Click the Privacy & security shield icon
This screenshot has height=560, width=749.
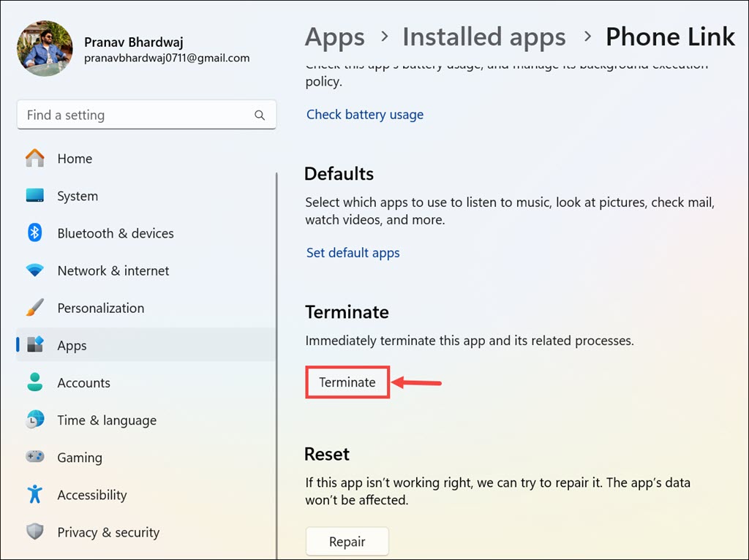[35, 531]
